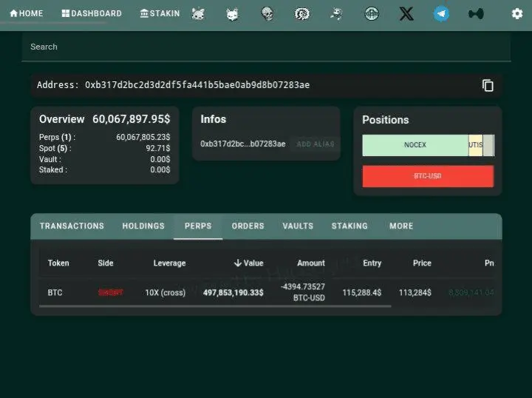The width and height of the screenshot is (532, 398).
Task: Click the Add Alias button
Action: click(316, 144)
